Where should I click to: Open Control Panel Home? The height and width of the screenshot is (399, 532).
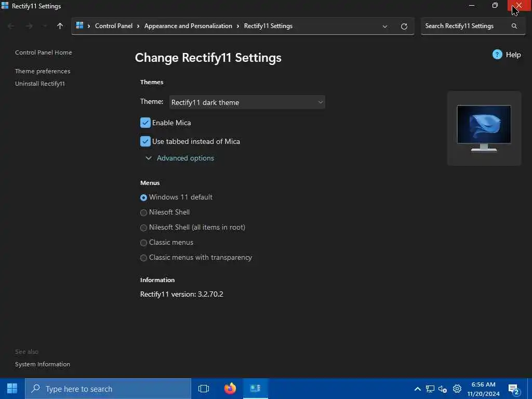tap(44, 52)
